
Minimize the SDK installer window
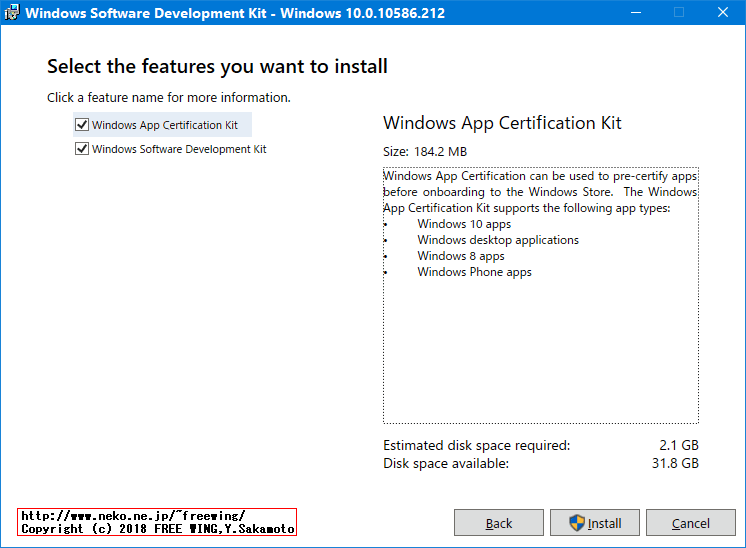point(636,12)
